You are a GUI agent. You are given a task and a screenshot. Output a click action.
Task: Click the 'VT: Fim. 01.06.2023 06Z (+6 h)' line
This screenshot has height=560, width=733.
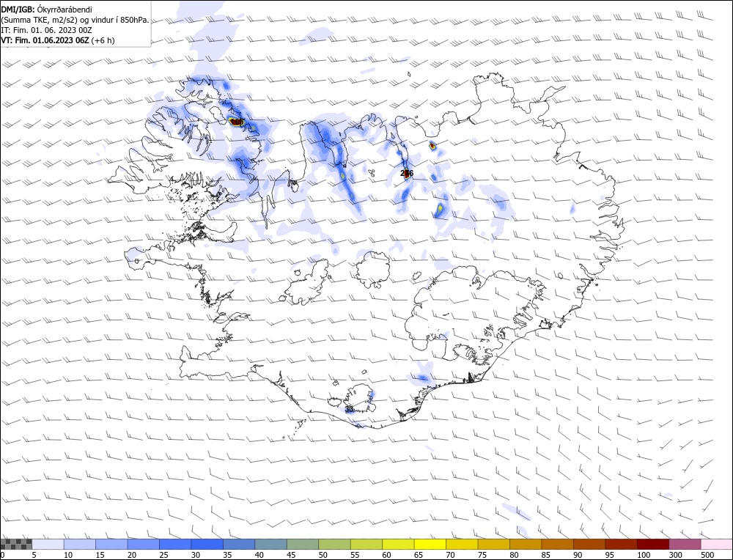[x=57, y=40]
